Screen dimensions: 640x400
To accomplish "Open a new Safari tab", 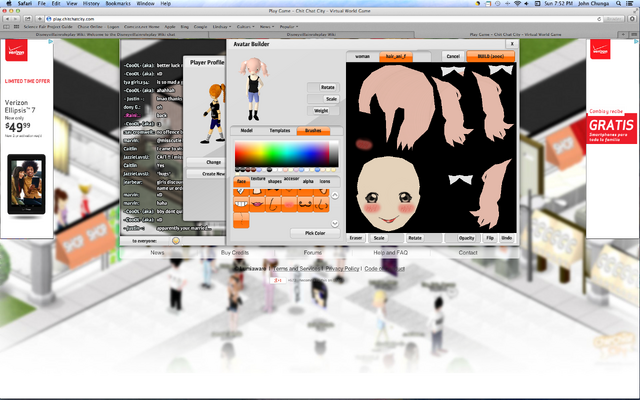I will 623,35.
